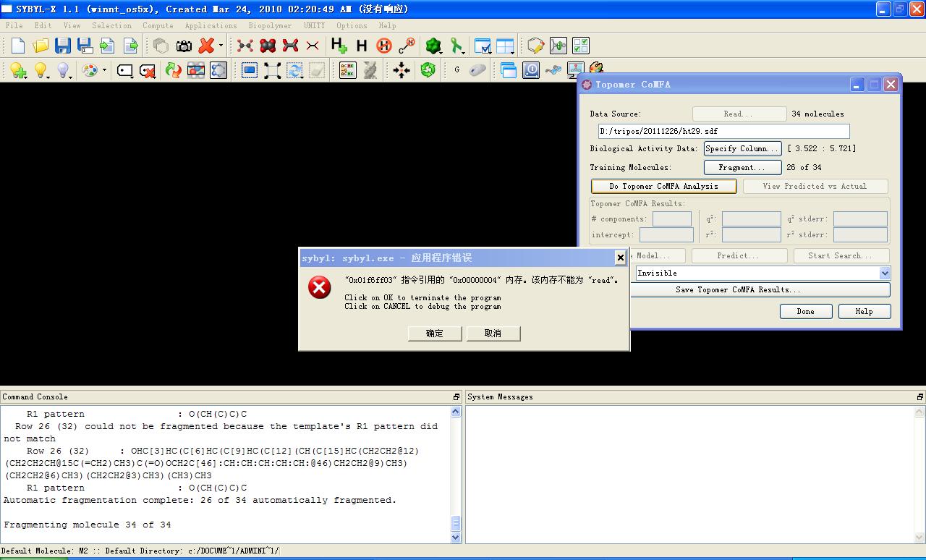Screen dimensions: 926x560
Task: Click the Command Console vertical scrollbar
Action: tap(456, 475)
